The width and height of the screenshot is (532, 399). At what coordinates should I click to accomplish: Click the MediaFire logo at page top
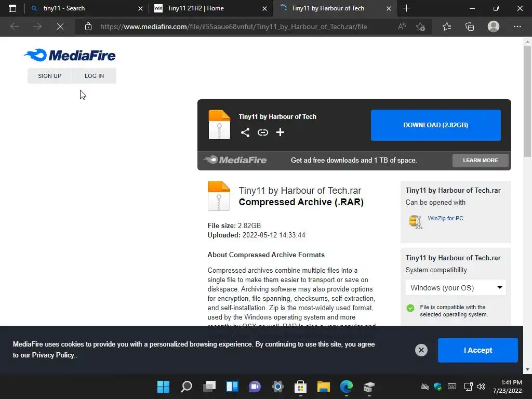[70, 55]
